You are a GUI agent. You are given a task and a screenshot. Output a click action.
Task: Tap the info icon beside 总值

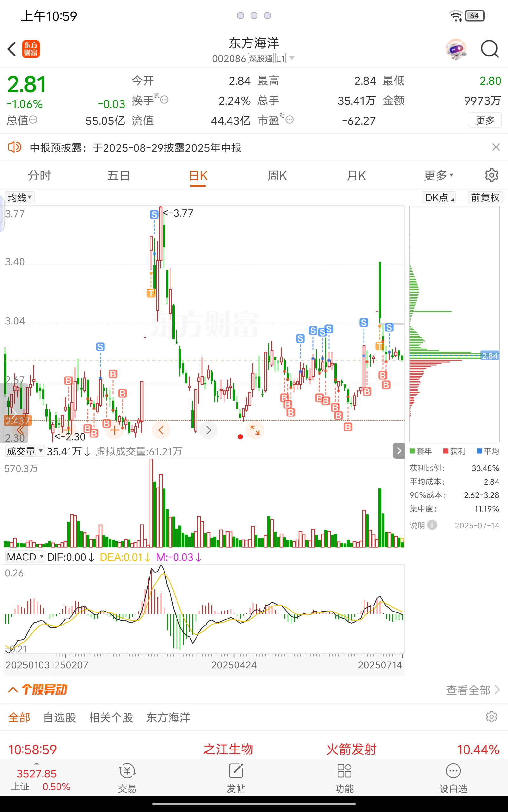tap(33, 120)
